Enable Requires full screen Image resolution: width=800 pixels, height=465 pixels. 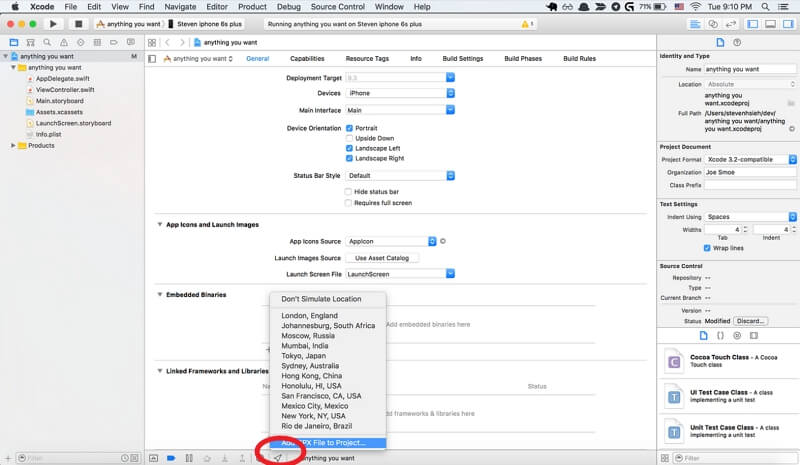point(348,203)
